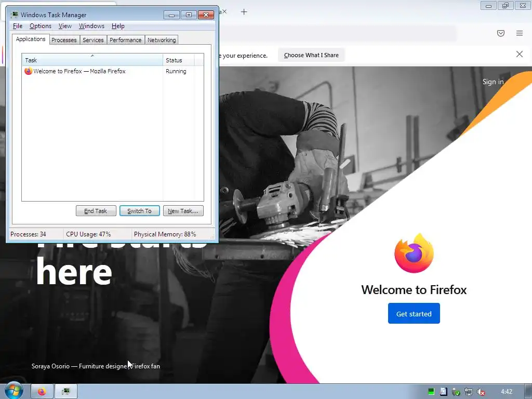Sort by the Task column header
Viewport: 532px width, 399px height.
(x=92, y=60)
